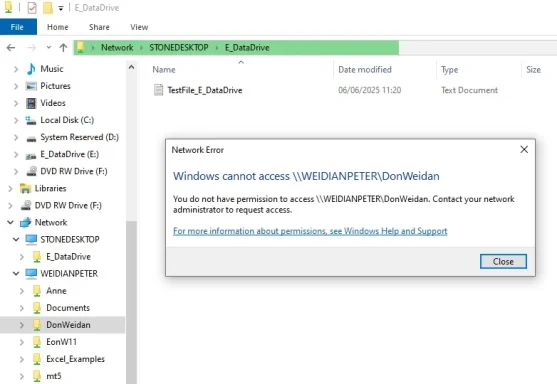Open the Windows Help and Support permissions link
Image resolution: width=557 pixels, height=384 pixels.
(x=310, y=231)
